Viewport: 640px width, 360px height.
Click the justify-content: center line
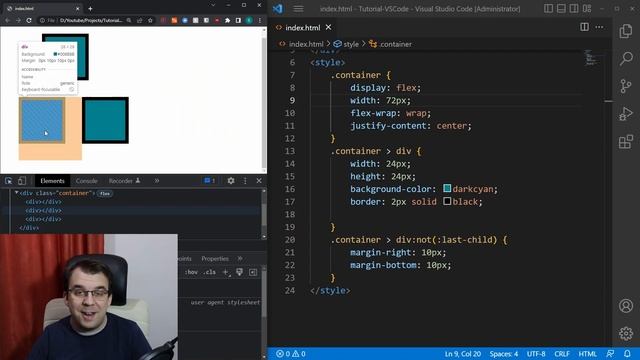point(411,126)
